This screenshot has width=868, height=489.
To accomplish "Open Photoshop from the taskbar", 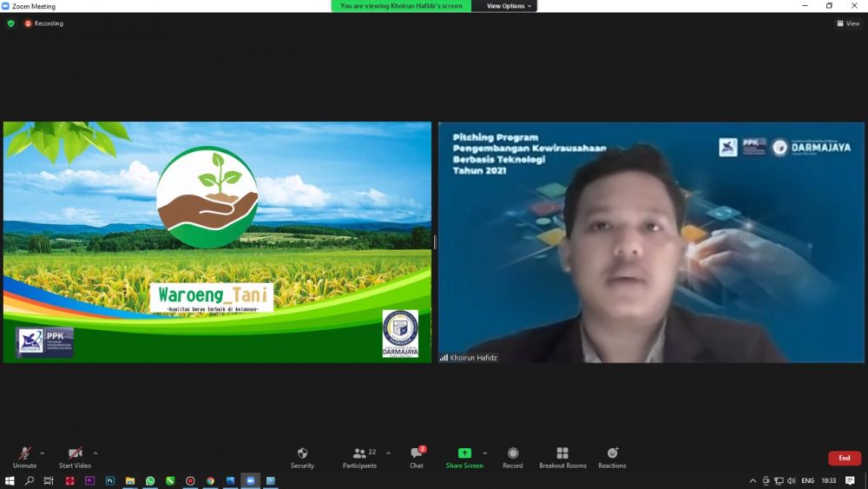I will click(x=109, y=480).
